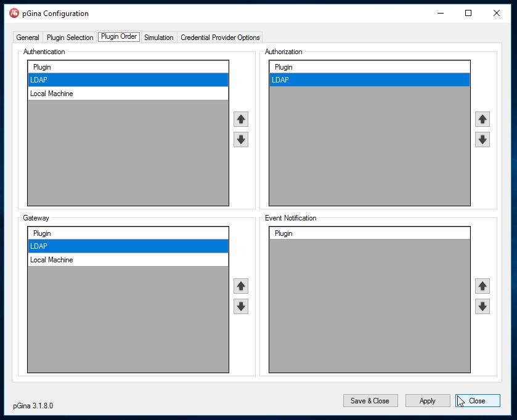Select Local Machine in Authentication list
This screenshot has height=420, width=517.
point(128,94)
